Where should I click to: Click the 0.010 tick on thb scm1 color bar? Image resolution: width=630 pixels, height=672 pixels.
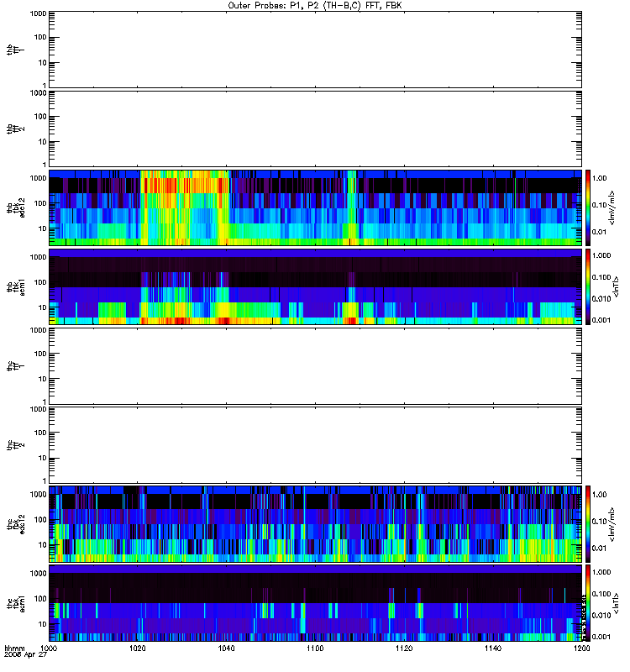(x=601, y=299)
